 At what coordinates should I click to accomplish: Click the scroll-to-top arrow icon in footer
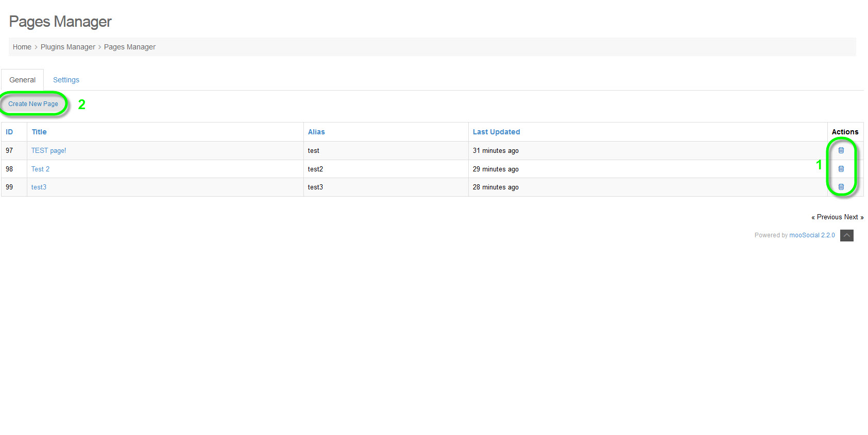[x=846, y=235]
